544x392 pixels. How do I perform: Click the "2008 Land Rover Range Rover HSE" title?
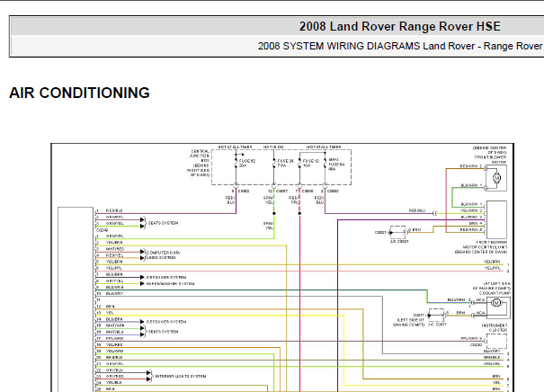399,27
